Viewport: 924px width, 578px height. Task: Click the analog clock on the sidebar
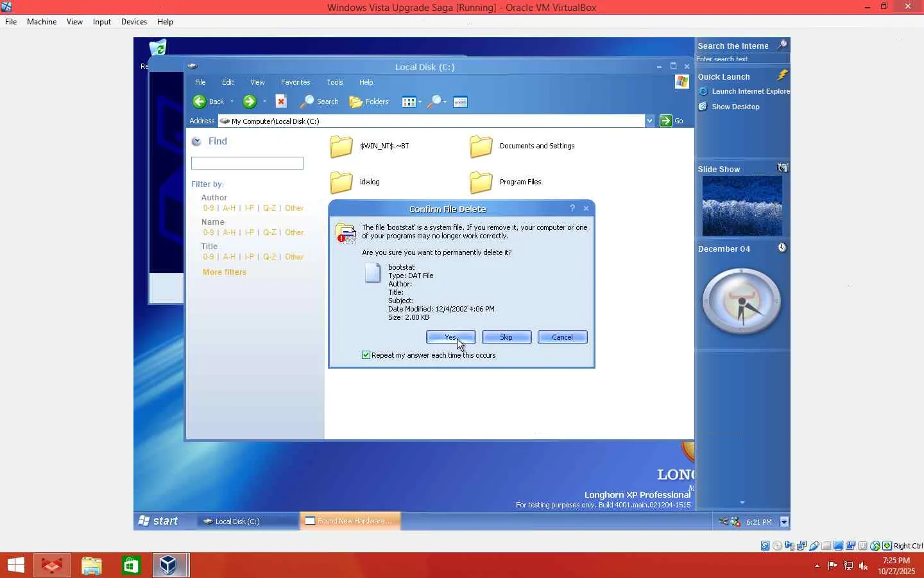[x=742, y=301]
